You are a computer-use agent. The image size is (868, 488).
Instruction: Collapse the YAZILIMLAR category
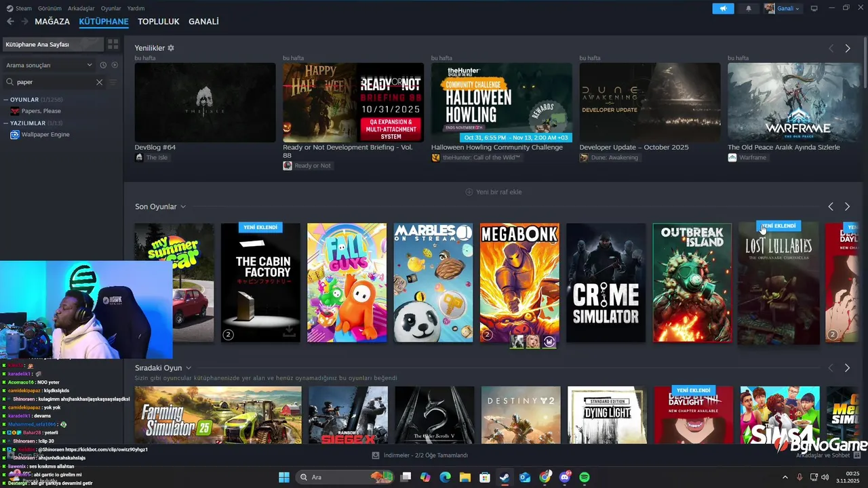(6, 123)
